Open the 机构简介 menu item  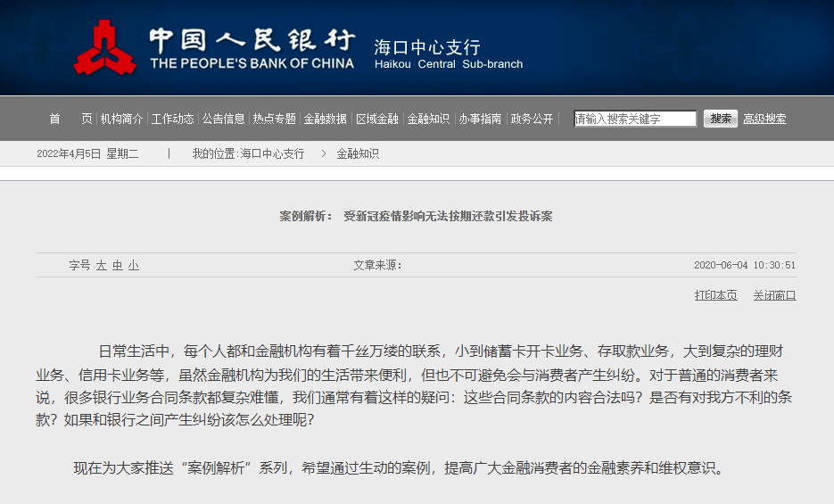tap(122, 119)
